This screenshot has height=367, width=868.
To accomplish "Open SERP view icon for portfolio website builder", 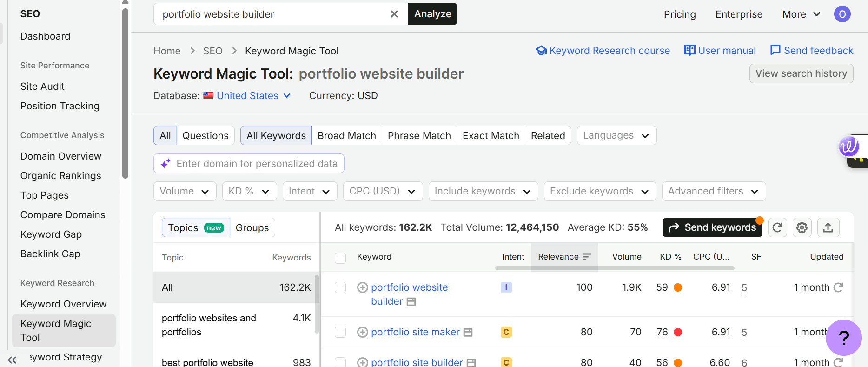I will click(411, 302).
